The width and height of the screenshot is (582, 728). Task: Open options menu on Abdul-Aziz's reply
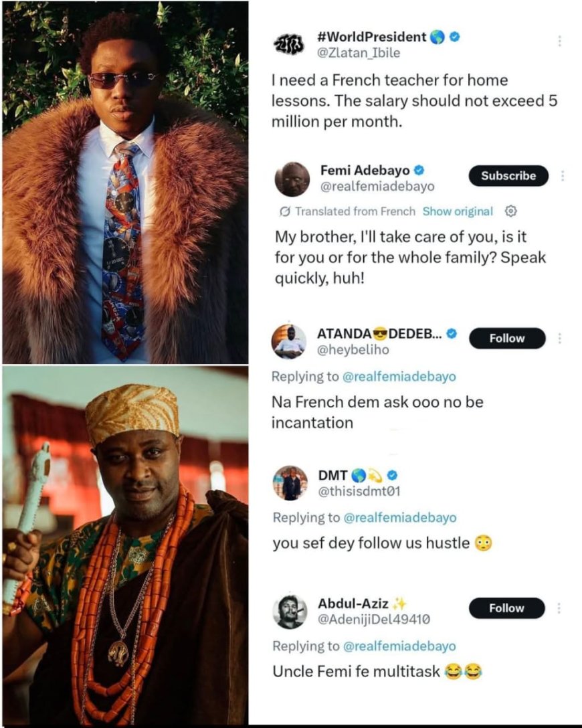561,608
